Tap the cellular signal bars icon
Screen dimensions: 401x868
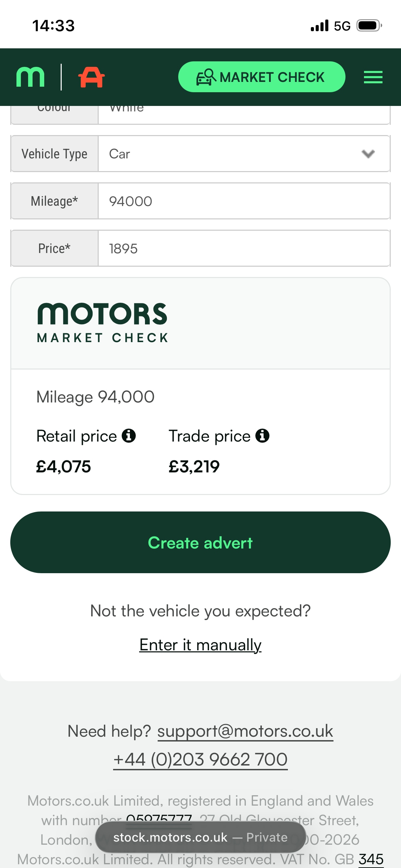coord(319,26)
